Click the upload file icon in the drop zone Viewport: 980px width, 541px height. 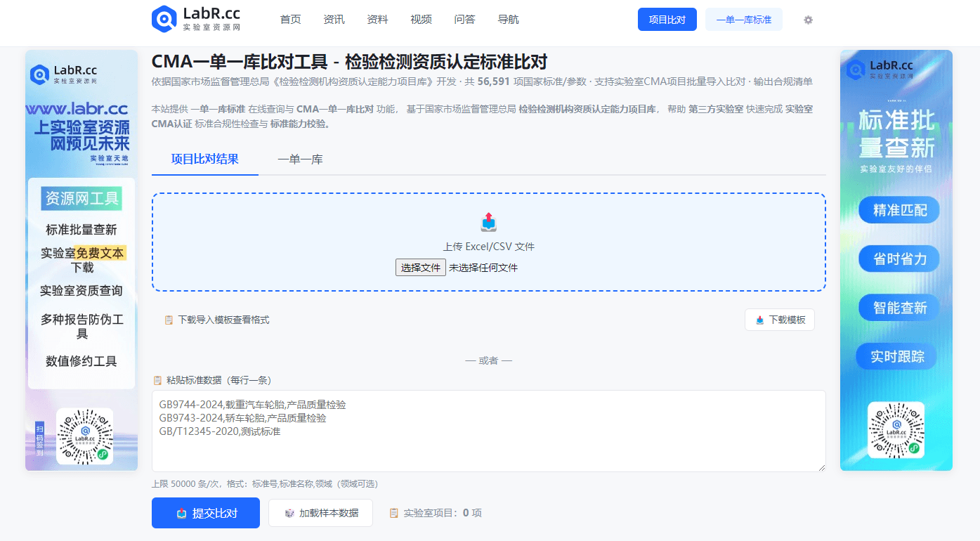[x=489, y=222]
